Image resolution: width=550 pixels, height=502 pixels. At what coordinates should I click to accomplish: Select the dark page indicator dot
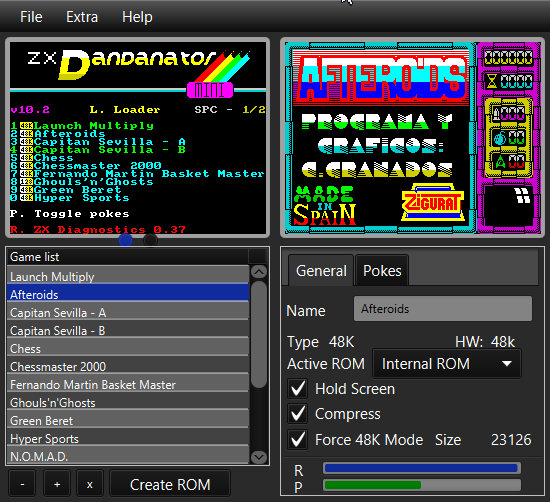[150, 240]
